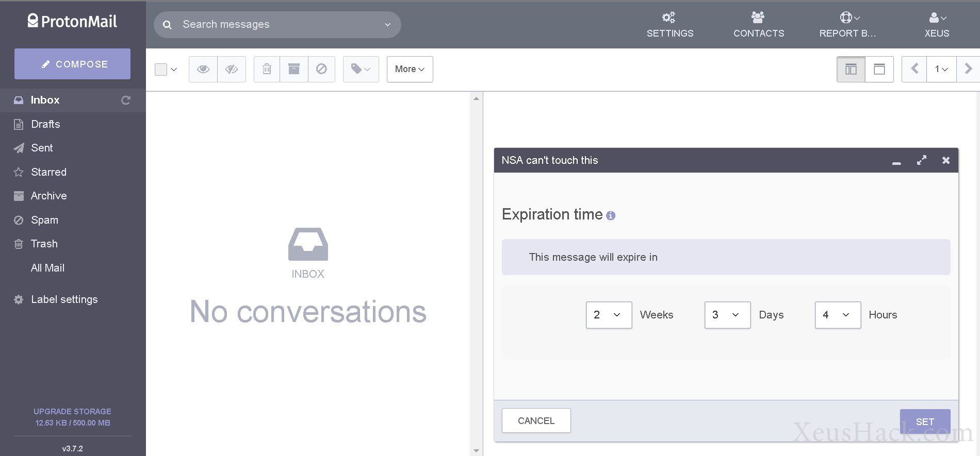Open the XEUS user account menu
This screenshot has height=456, width=980.
coord(937,25)
